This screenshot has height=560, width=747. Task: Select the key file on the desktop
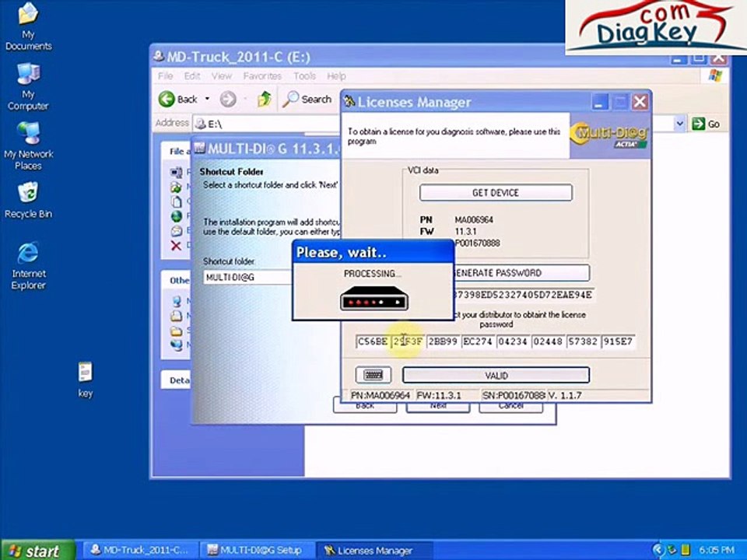point(86,380)
